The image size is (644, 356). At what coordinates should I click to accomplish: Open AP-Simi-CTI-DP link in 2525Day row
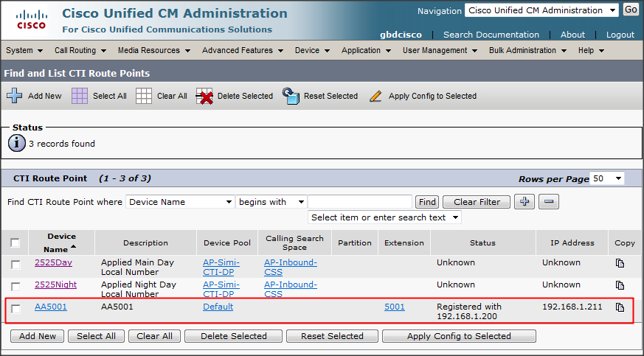pyautogui.click(x=221, y=267)
